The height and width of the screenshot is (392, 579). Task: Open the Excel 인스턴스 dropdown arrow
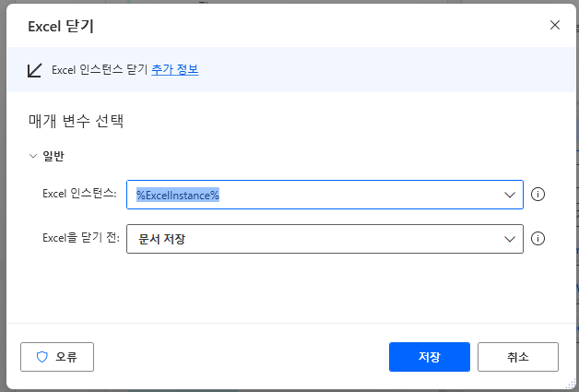click(510, 195)
